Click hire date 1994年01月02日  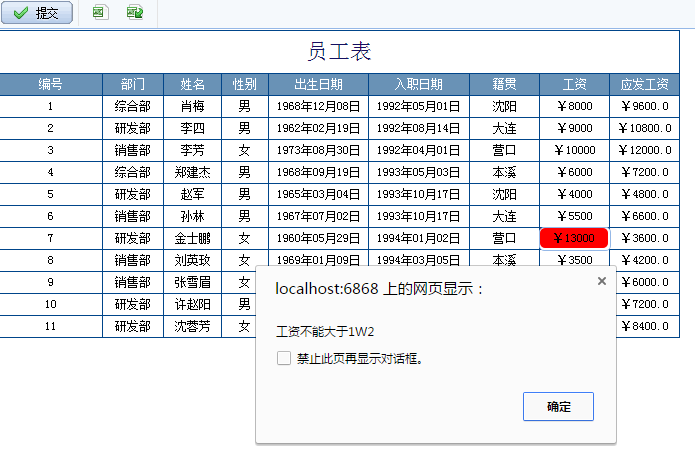point(418,238)
